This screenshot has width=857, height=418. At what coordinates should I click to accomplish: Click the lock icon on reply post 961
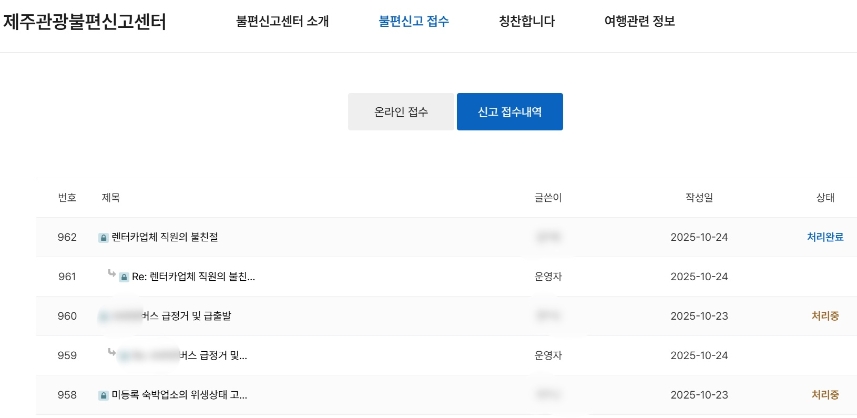point(124,277)
